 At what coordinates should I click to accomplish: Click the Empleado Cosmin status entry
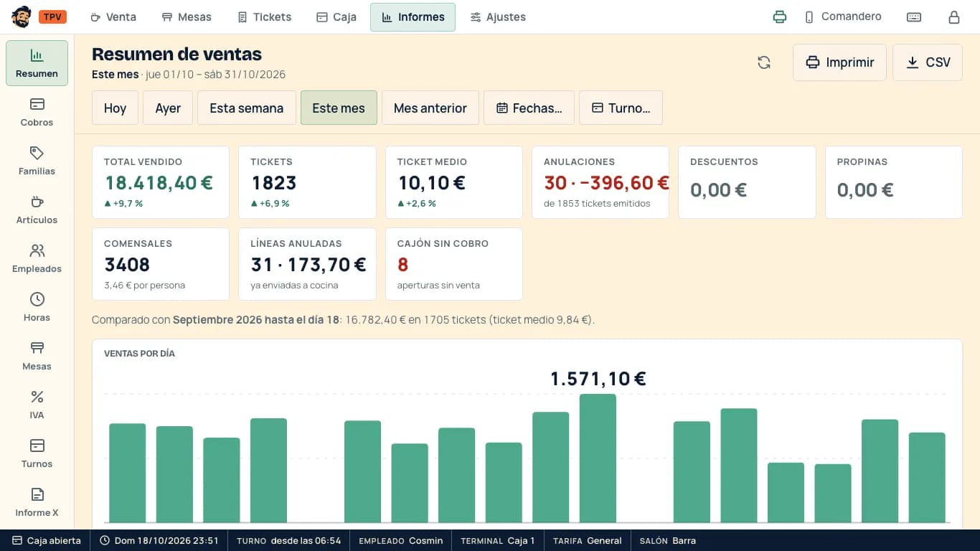[x=401, y=540]
